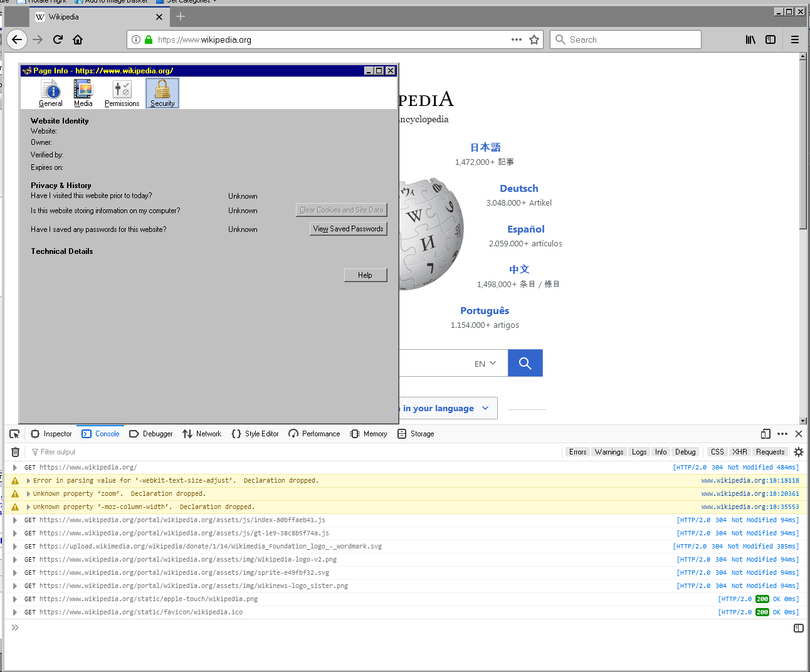Expand the Unknown property 'zoom' warning
The width and height of the screenshot is (810, 672).
click(x=28, y=494)
